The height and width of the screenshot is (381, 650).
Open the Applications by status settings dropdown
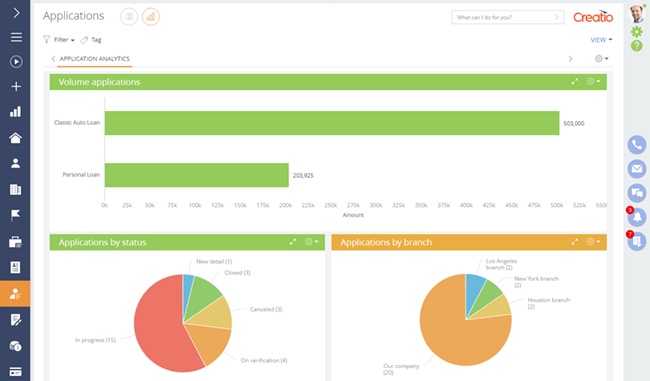point(311,242)
